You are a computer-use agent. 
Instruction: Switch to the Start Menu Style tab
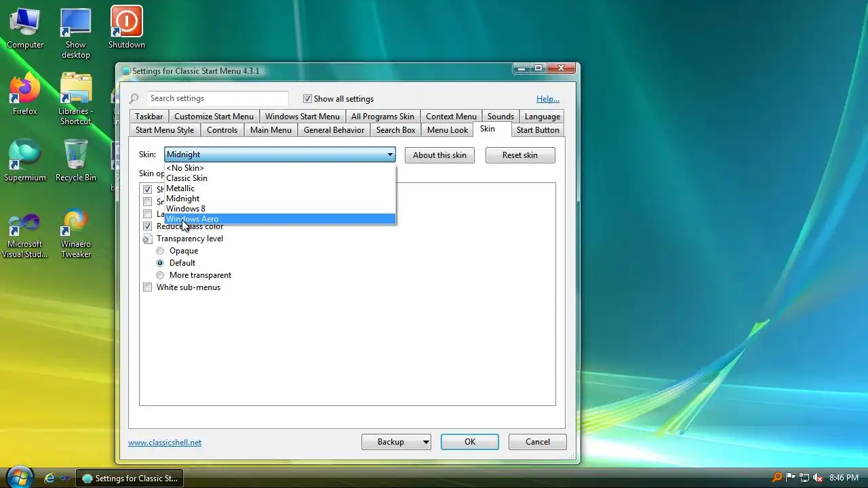165,130
